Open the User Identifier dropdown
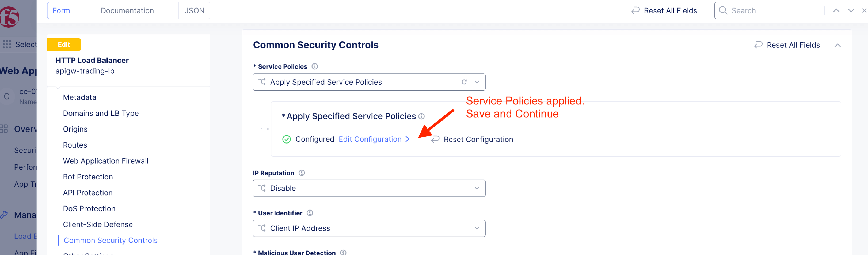The width and height of the screenshot is (868, 255). tap(369, 228)
